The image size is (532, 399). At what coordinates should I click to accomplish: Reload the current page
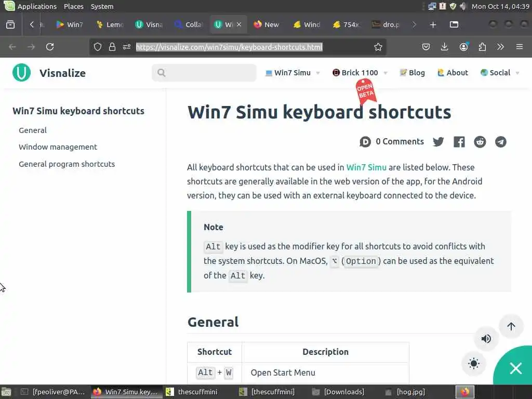(50, 47)
